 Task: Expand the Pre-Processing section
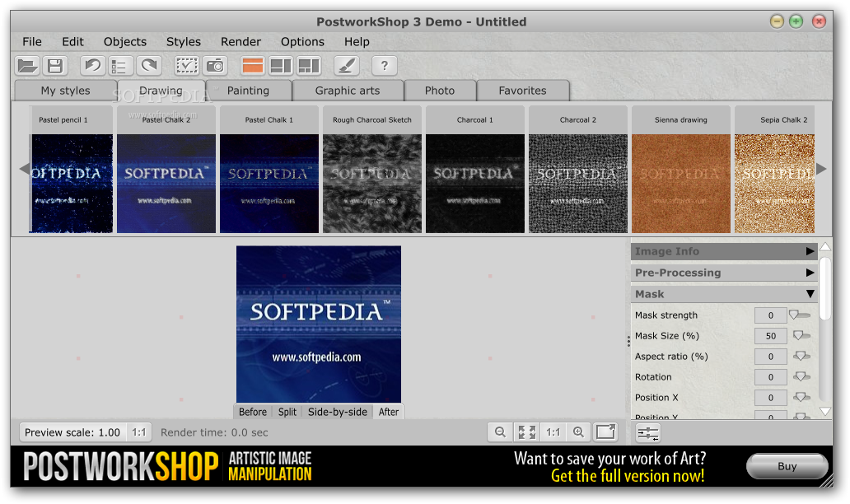click(724, 273)
